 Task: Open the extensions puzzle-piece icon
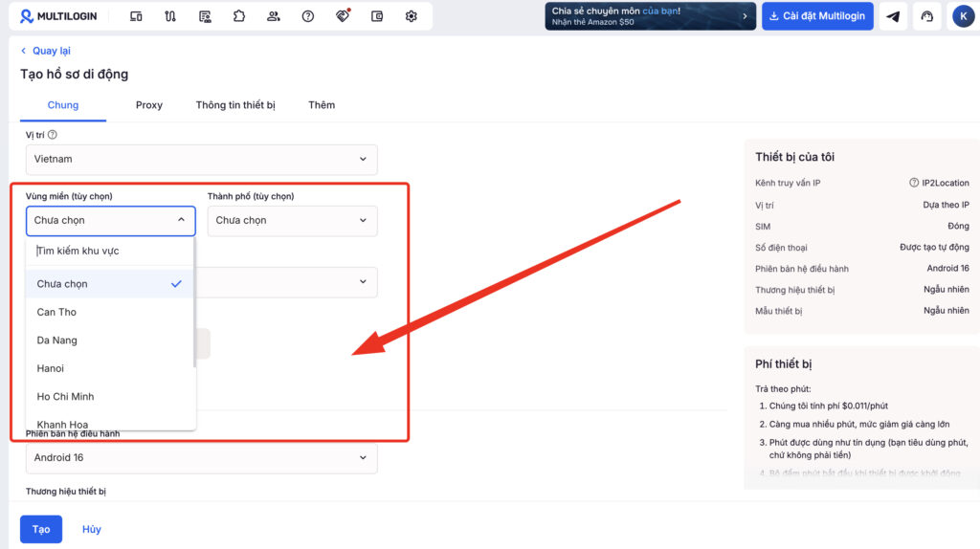(238, 16)
